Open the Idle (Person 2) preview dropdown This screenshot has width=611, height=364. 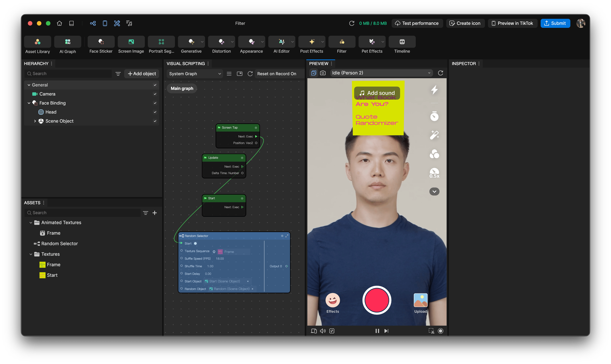381,73
